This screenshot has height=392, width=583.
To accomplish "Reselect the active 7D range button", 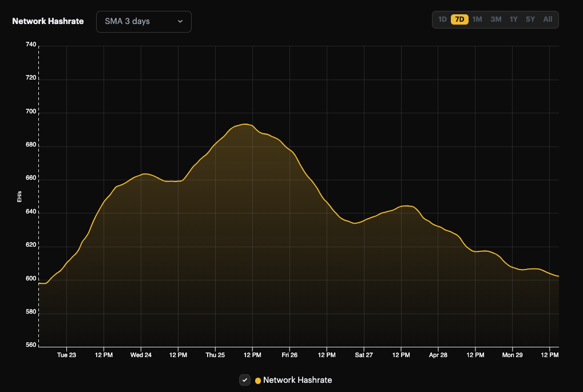I will [459, 19].
